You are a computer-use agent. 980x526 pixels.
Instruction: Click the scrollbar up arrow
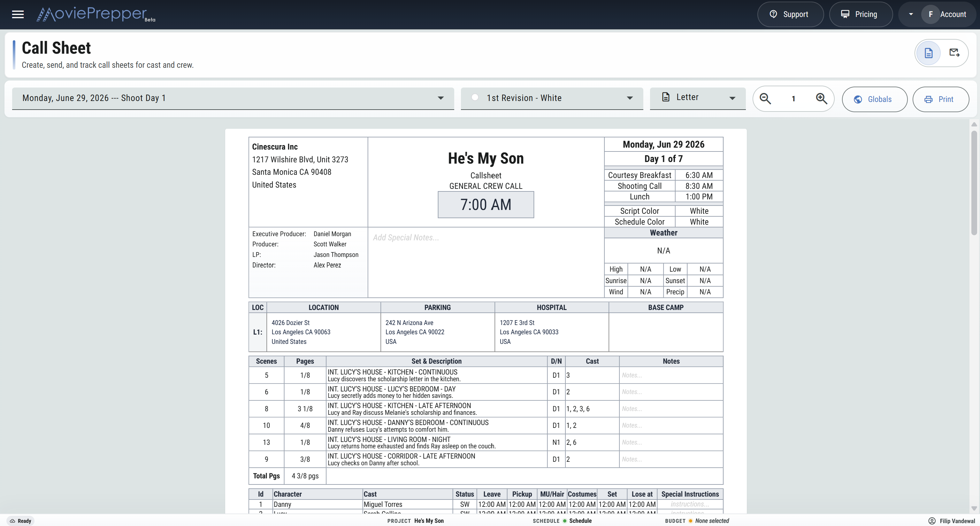coord(974,124)
